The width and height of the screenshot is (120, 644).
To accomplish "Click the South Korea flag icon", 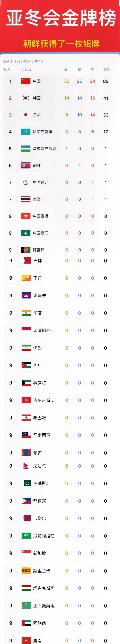I will (26, 98).
